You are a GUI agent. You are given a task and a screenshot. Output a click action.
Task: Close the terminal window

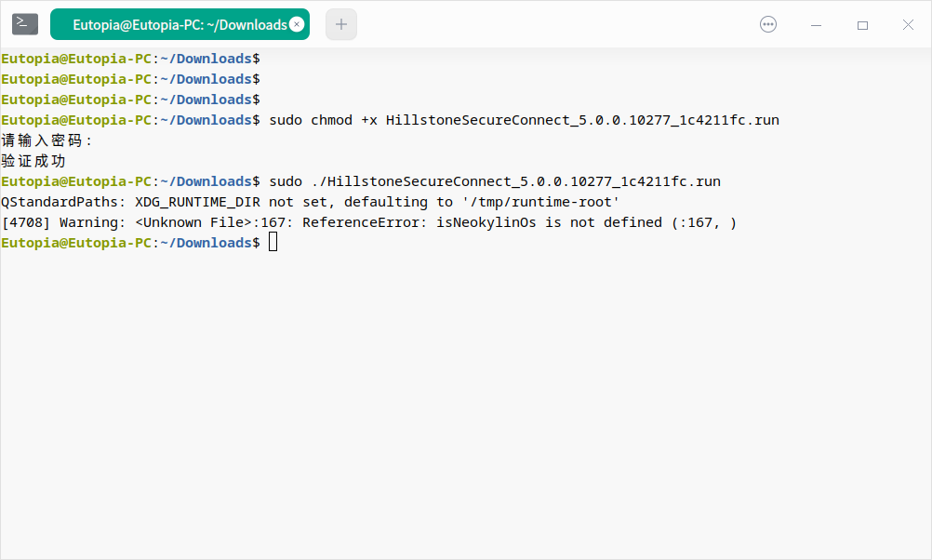point(908,25)
